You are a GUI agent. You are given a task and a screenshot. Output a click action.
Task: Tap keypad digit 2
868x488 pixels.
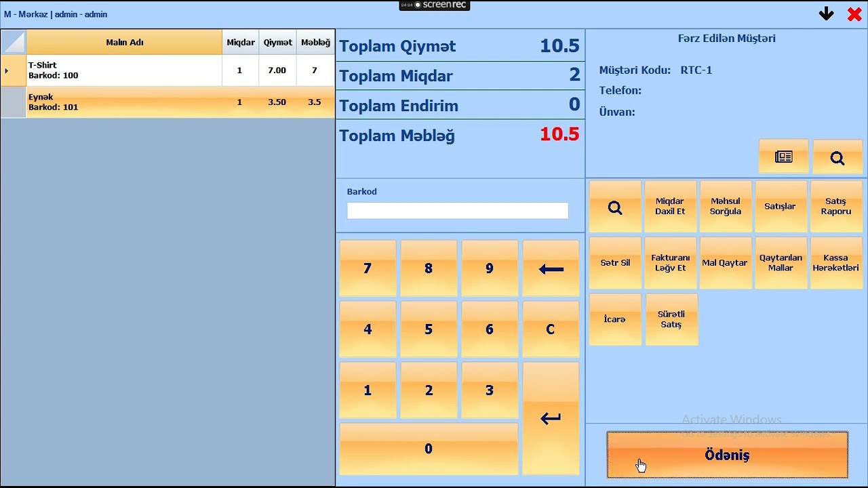pos(429,390)
